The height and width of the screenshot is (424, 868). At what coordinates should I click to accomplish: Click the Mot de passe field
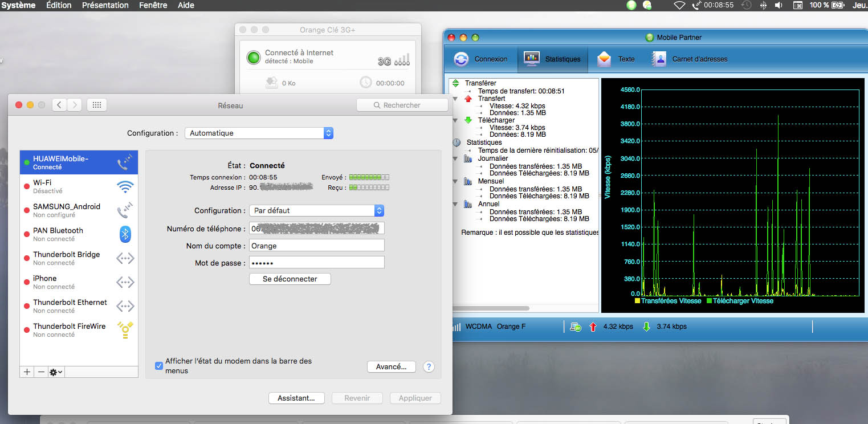[x=317, y=263]
